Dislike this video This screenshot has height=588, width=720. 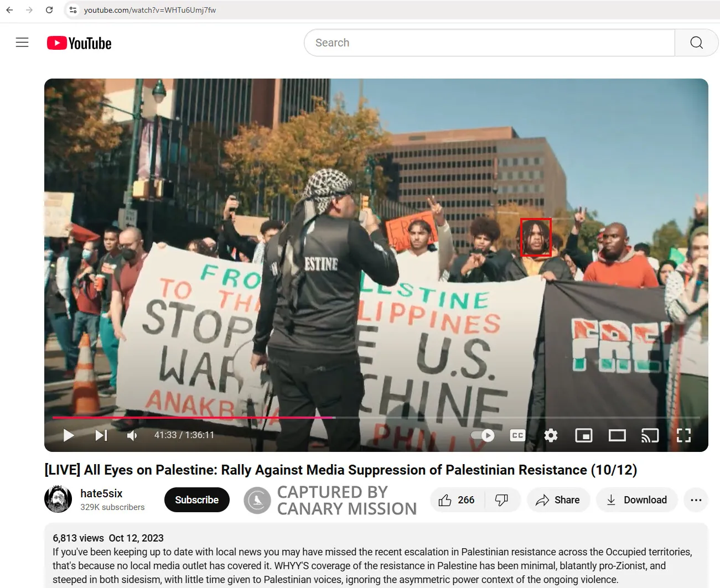[x=501, y=500]
